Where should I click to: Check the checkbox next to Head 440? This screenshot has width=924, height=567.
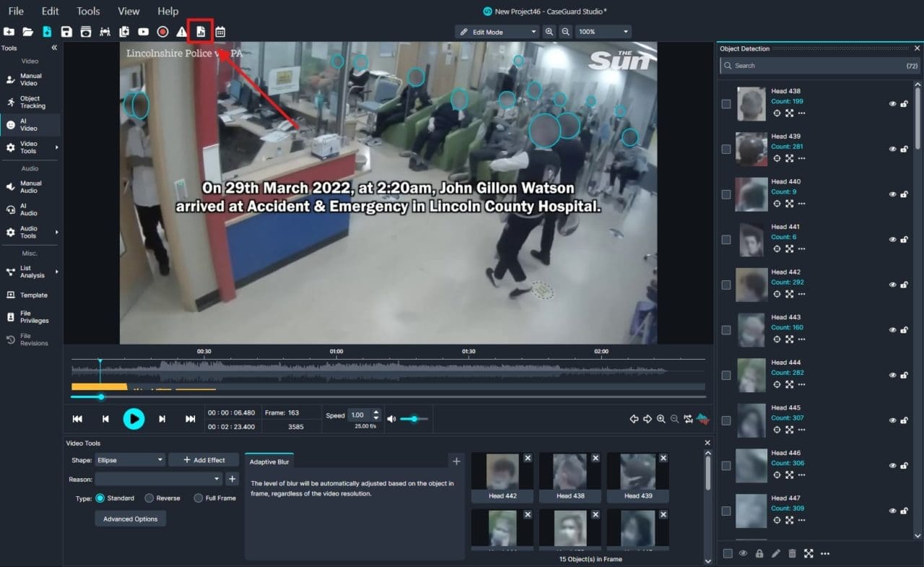[x=726, y=194]
